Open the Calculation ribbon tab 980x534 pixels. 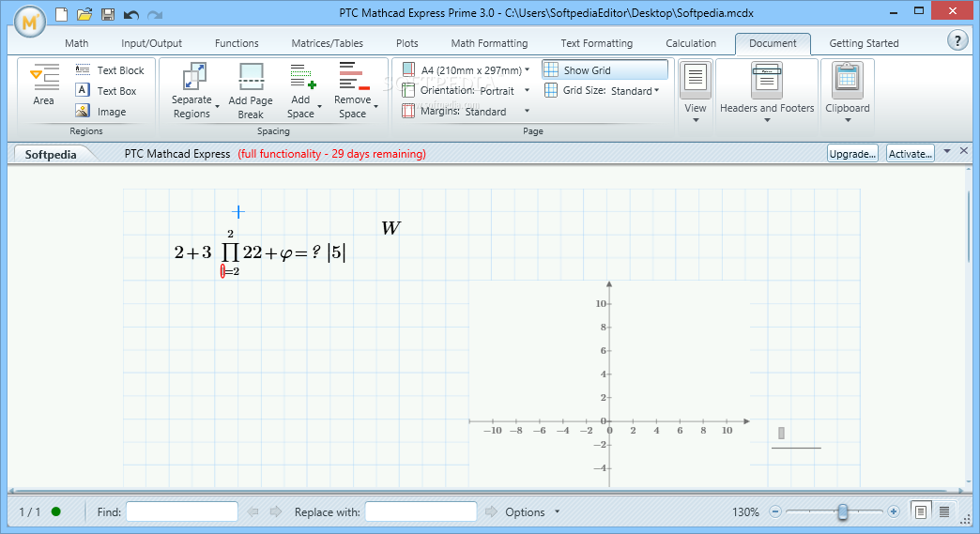pyautogui.click(x=691, y=43)
